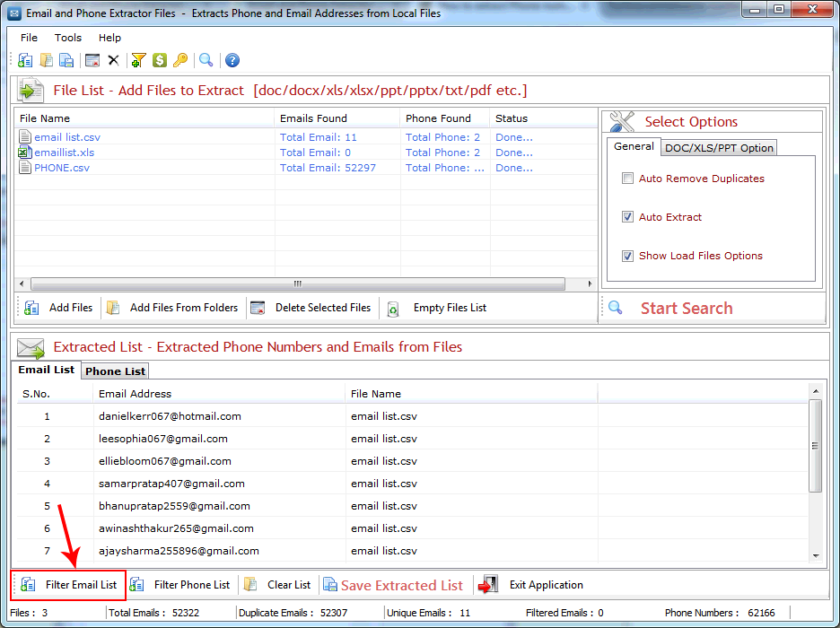Click the Exit Application button
This screenshot has height=628, width=840.
pyautogui.click(x=531, y=585)
